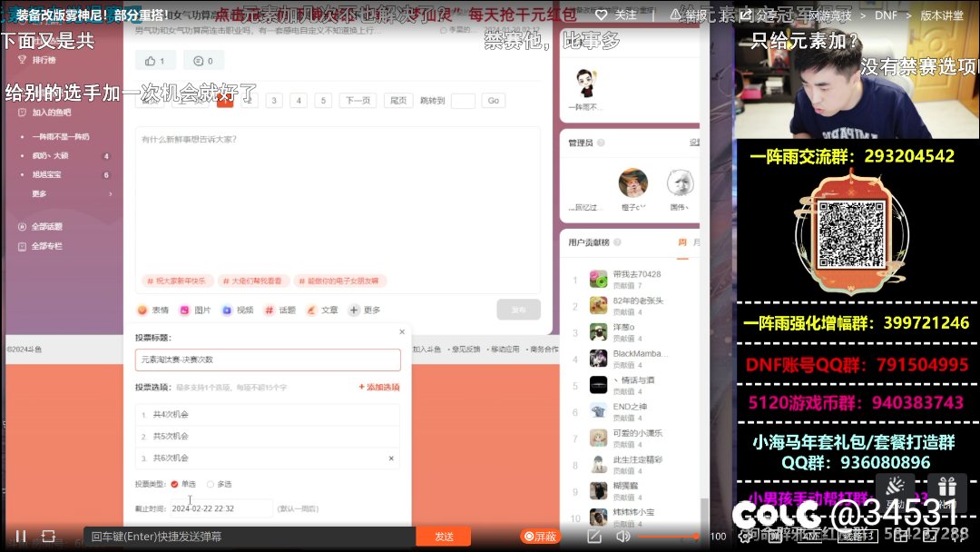Open the DNF category breadcrumb
The height and width of the screenshot is (552, 980).
click(886, 15)
